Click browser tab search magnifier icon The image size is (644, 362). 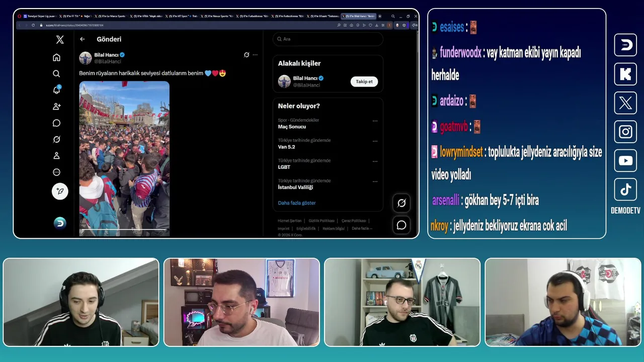pyautogui.click(x=393, y=16)
